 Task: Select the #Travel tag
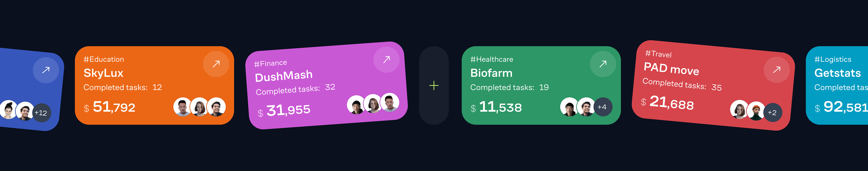click(658, 54)
